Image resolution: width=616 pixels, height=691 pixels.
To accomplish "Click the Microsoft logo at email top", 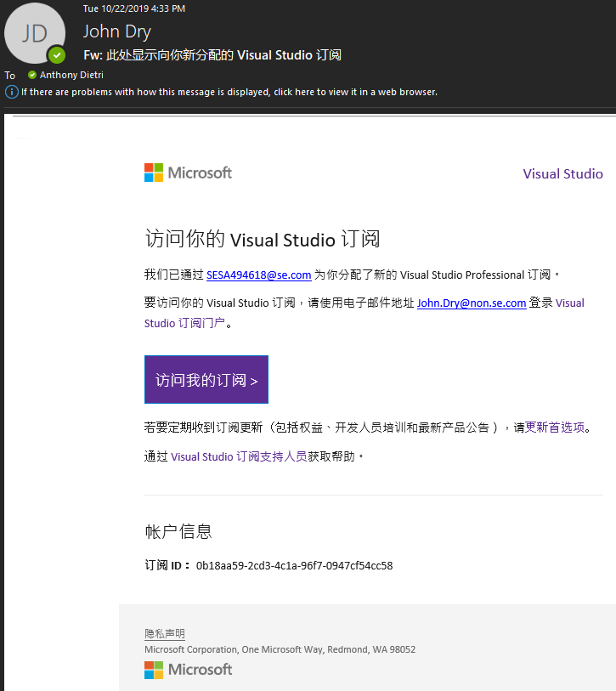I will point(188,173).
